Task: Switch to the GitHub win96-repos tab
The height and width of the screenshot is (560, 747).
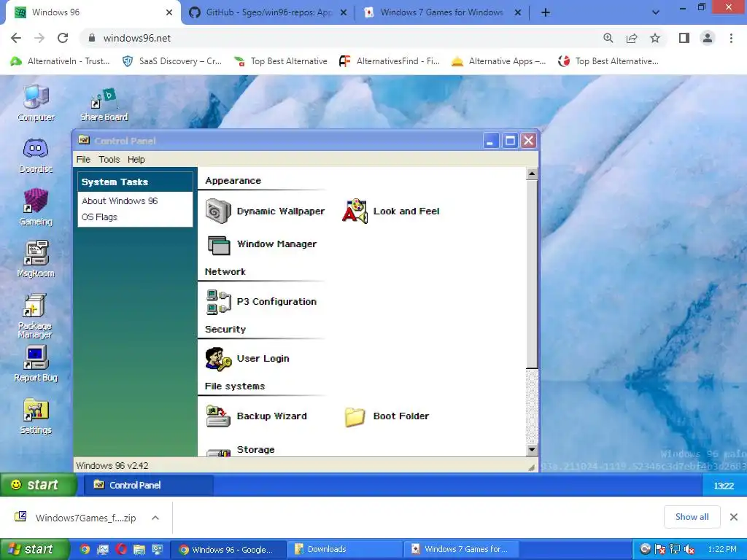Action: 268,12
